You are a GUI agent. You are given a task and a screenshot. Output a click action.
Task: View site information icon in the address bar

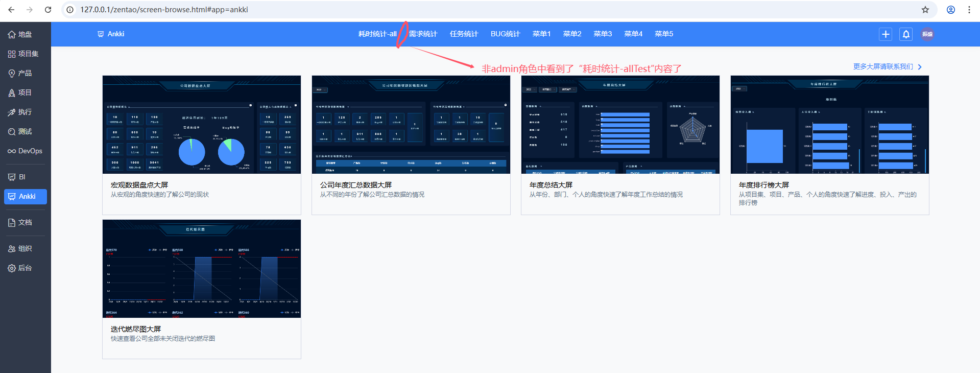pos(70,10)
